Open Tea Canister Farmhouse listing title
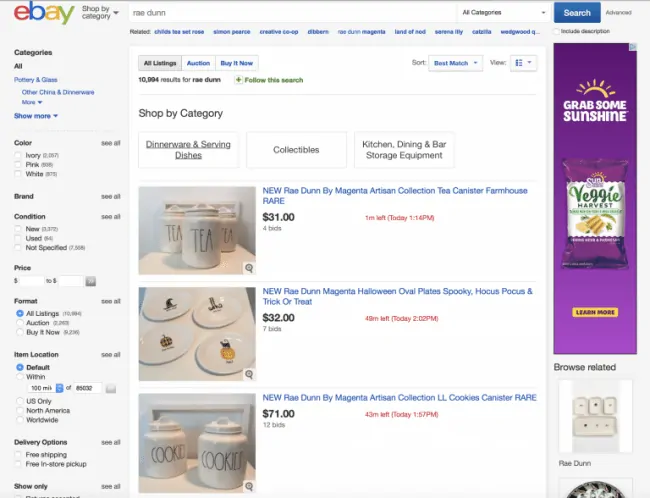Image resolution: width=650 pixels, height=498 pixels. [395, 196]
